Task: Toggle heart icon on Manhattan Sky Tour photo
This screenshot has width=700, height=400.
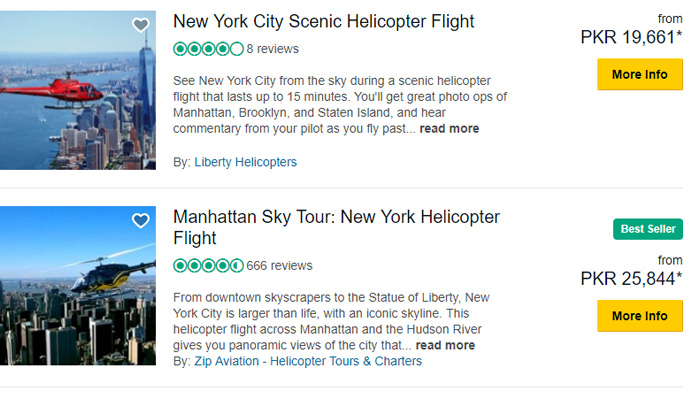Action: [x=141, y=221]
